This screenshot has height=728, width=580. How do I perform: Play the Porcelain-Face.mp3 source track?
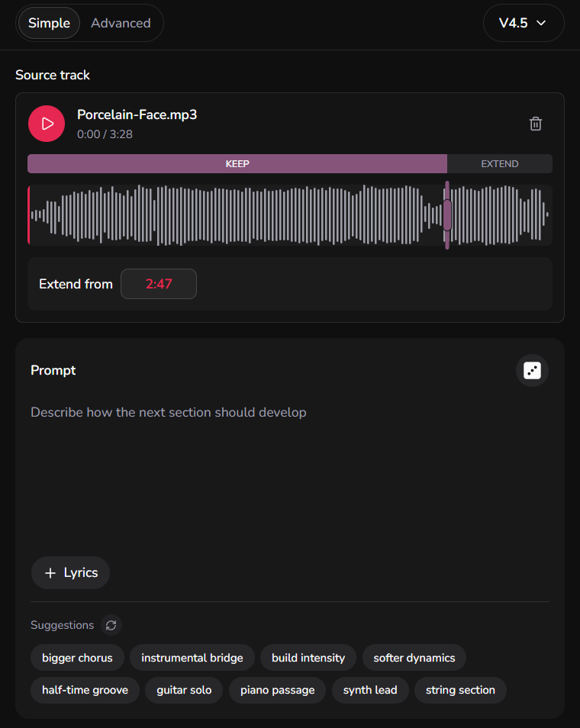(x=47, y=124)
